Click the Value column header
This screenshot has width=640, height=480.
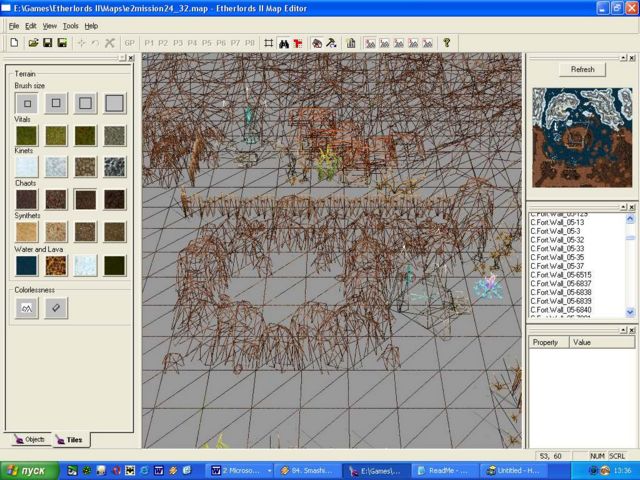[x=602, y=342]
